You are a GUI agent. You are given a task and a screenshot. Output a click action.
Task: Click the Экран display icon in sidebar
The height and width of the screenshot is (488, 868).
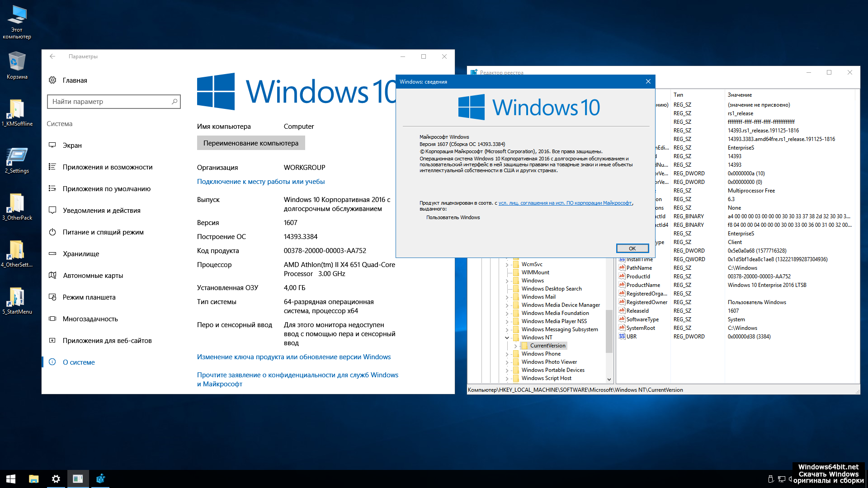pyautogui.click(x=52, y=145)
